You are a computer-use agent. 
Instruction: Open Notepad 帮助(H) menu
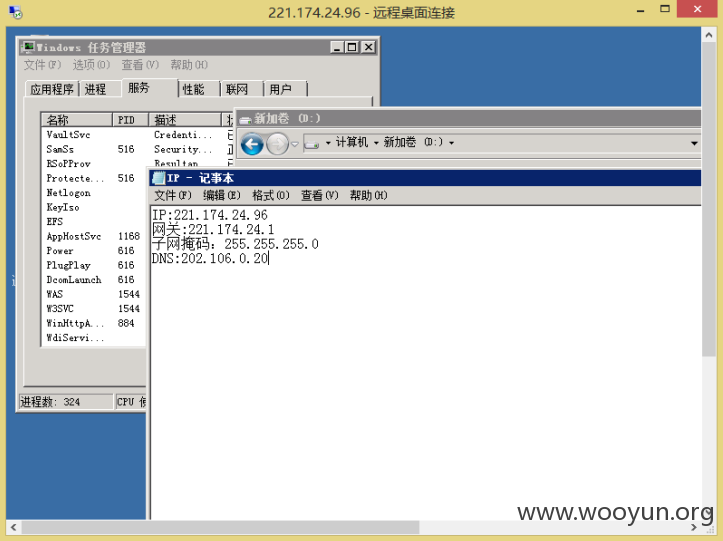click(368, 196)
